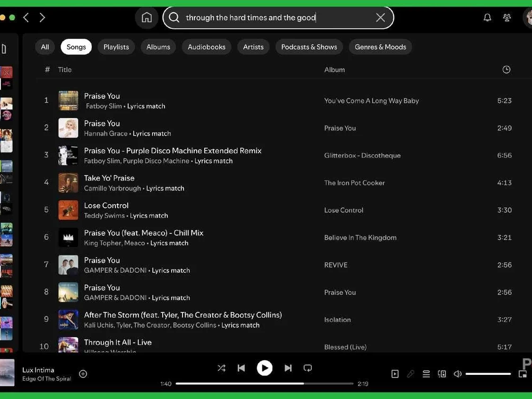Go forward with the right arrow
532x399 pixels.
point(42,17)
